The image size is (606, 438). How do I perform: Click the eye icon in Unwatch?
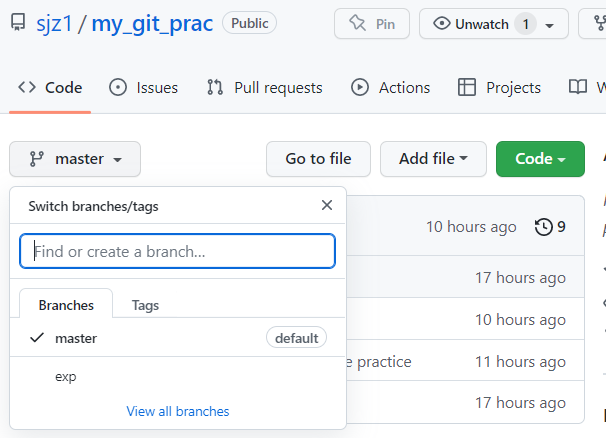442,24
